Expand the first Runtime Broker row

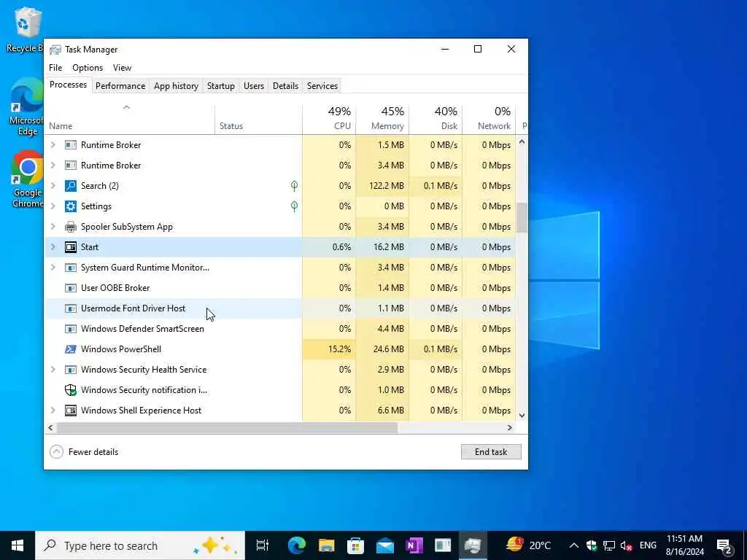pyautogui.click(x=53, y=145)
